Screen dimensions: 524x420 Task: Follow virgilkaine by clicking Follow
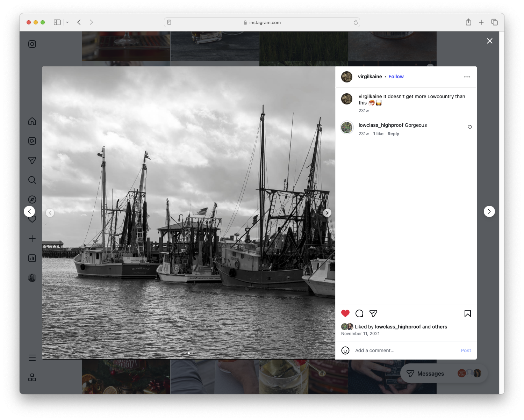pyautogui.click(x=396, y=77)
